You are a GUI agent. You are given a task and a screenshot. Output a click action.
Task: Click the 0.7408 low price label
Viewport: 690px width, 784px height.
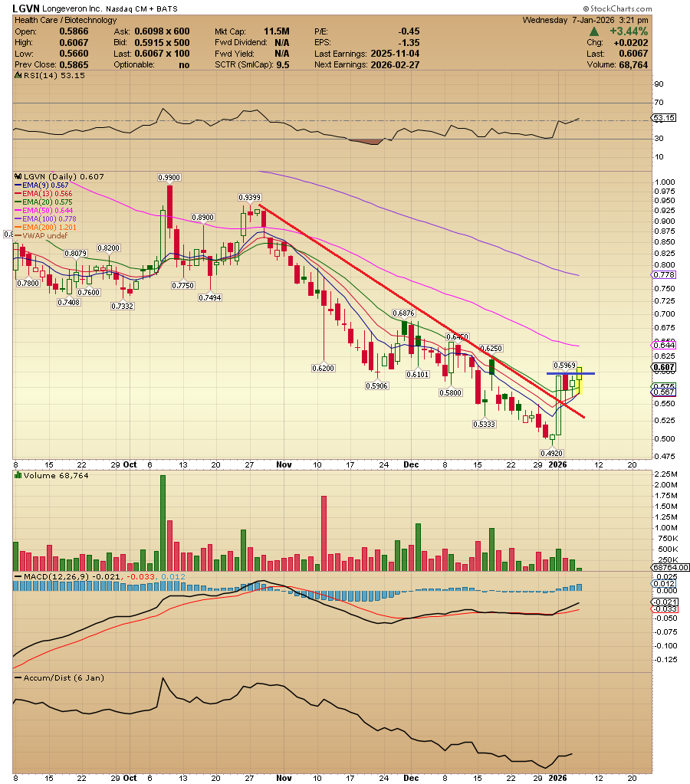[x=68, y=303]
